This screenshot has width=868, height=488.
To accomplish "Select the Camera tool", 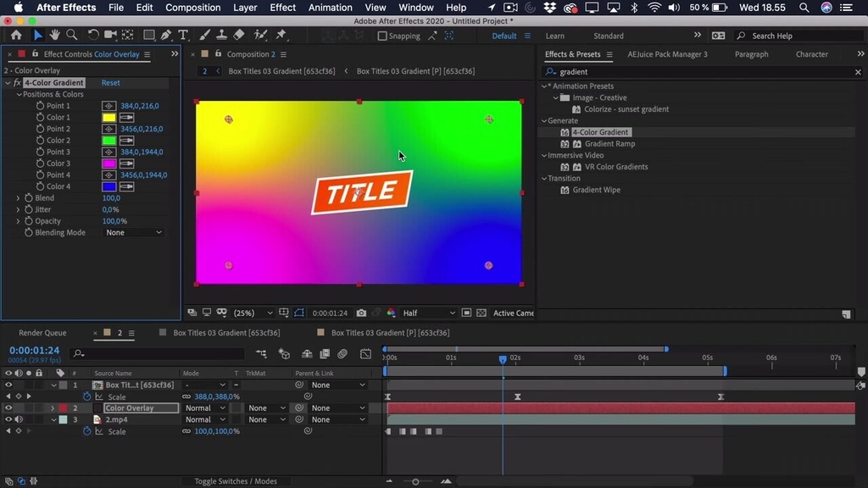I will (110, 36).
